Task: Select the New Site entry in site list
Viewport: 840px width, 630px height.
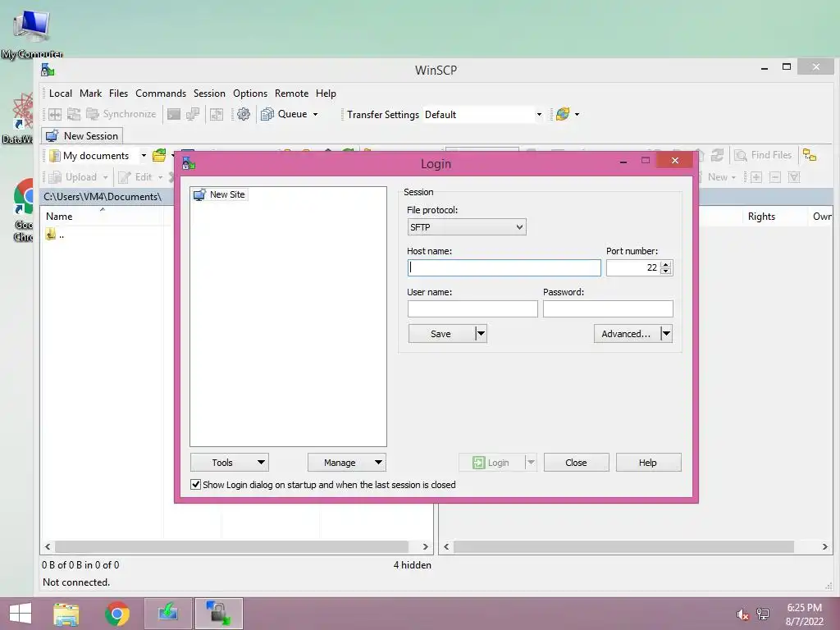Action: (x=220, y=194)
